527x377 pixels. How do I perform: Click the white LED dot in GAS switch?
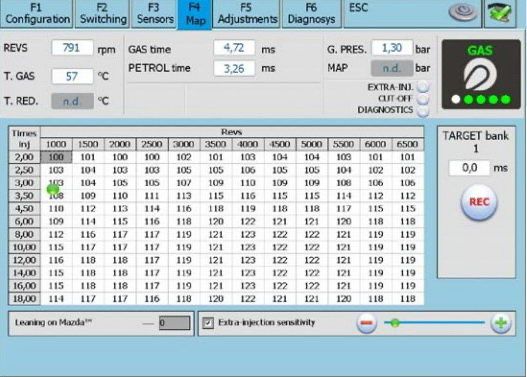click(456, 99)
